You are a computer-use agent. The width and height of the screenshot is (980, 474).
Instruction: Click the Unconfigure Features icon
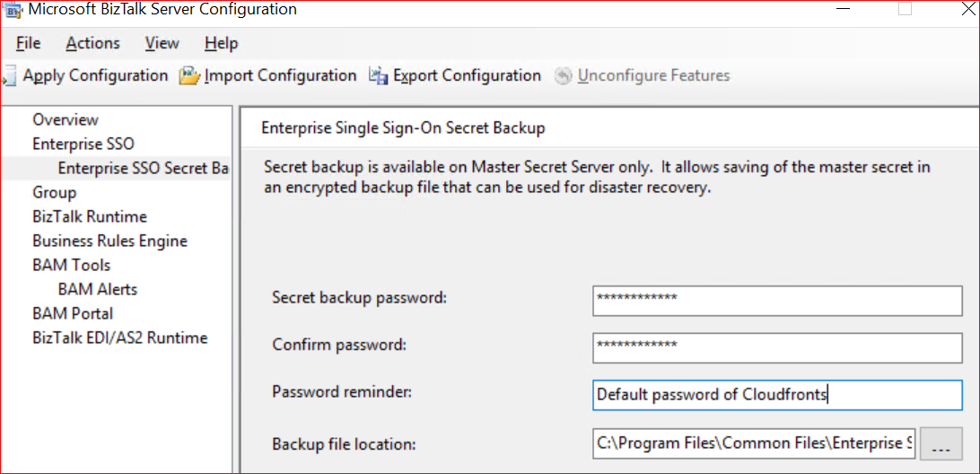[563, 76]
